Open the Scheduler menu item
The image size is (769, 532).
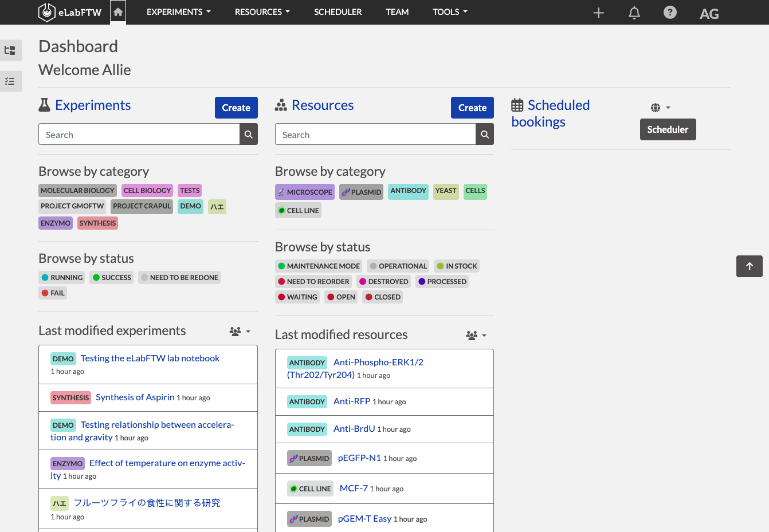pyautogui.click(x=338, y=12)
